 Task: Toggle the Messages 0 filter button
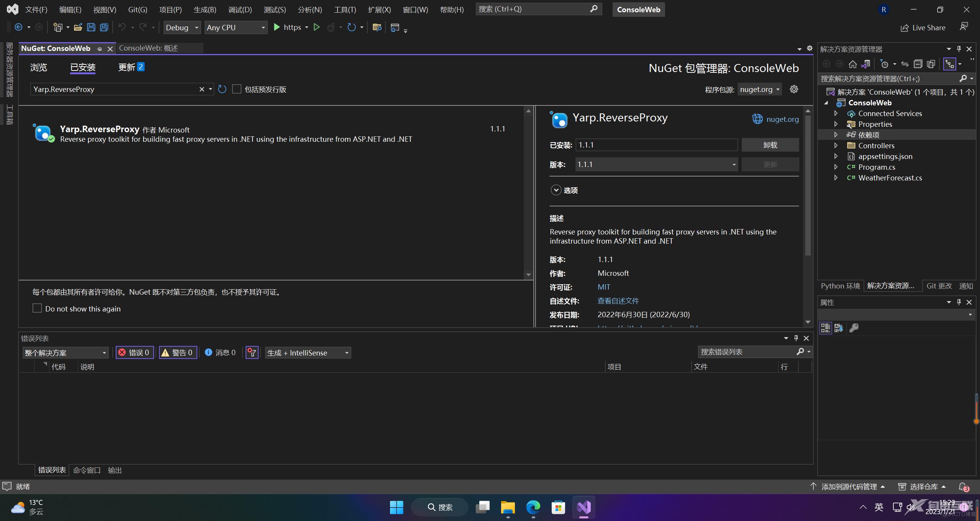coord(220,352)
